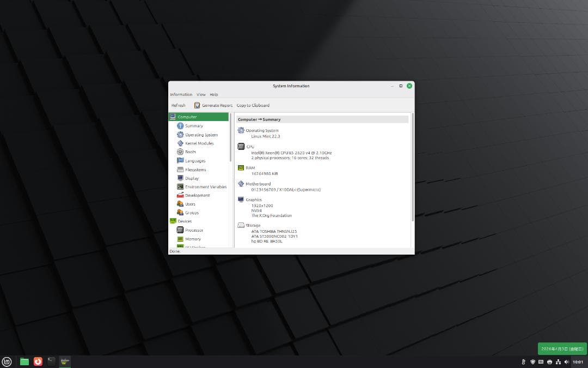Click the X10DAL-i (Supermicro) motherboard value
Viewport: 588px width, 368px height.
286,190
